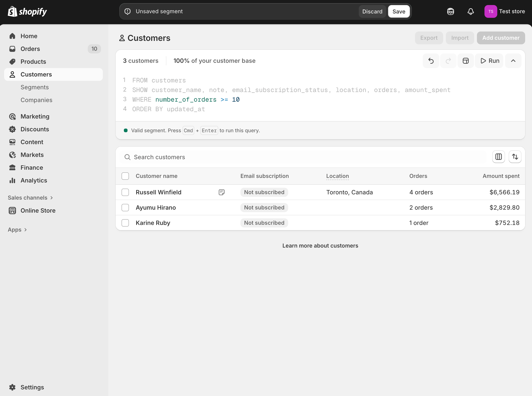Image resolution: width=532 pixels, height=396 pixels.
Task: Click the Content image icon
Action: (13, 142)
